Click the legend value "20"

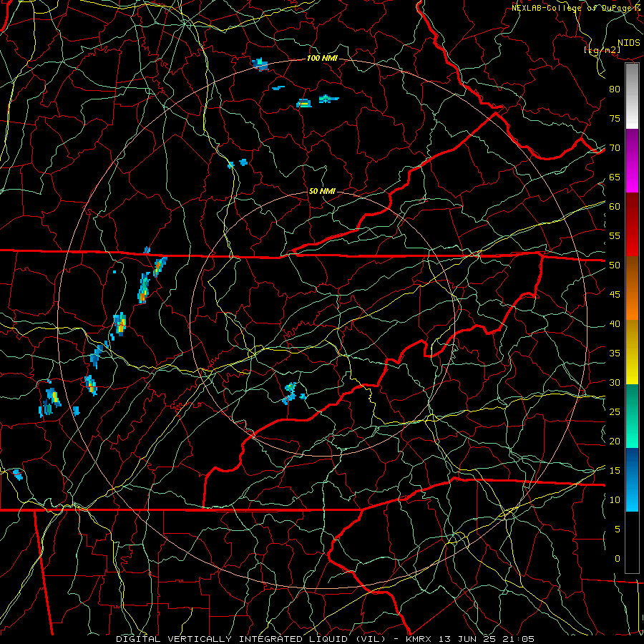coord(615,441)
